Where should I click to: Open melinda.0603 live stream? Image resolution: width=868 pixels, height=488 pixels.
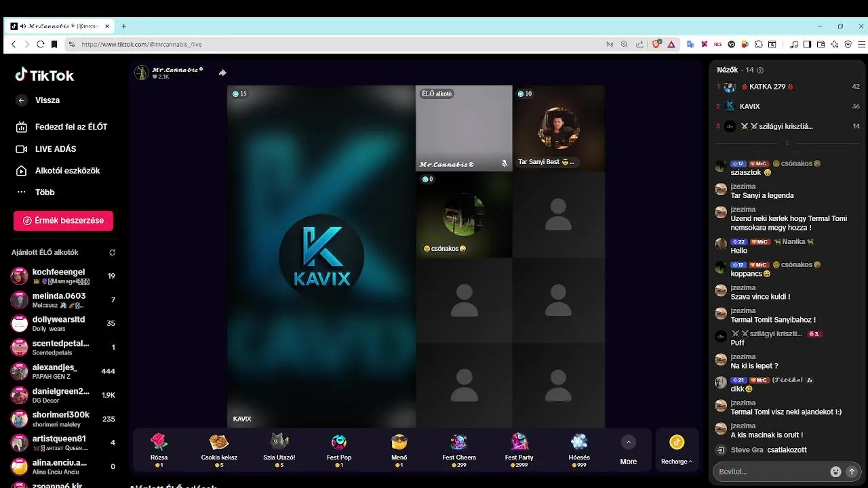[63, 300]
